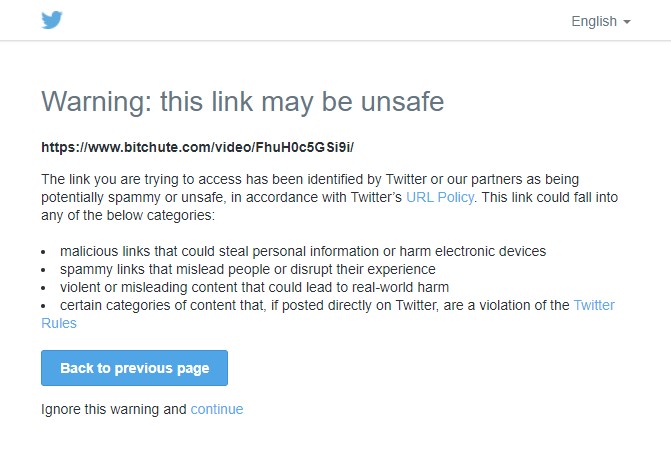This screenshot has height=472, width=671.
Task: Click the 'Warning: this link may be unsafe' heading
Action: pyautogui.click(x=242, y=101)
